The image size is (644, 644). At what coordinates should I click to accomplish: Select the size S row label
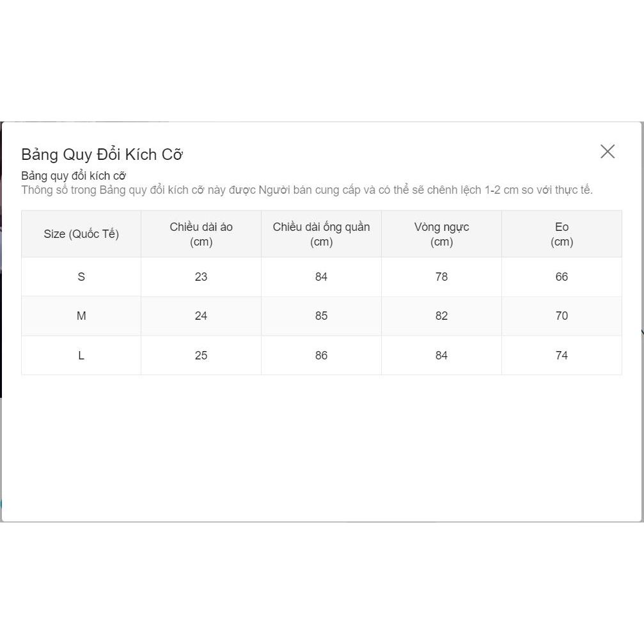click(81, 277)
